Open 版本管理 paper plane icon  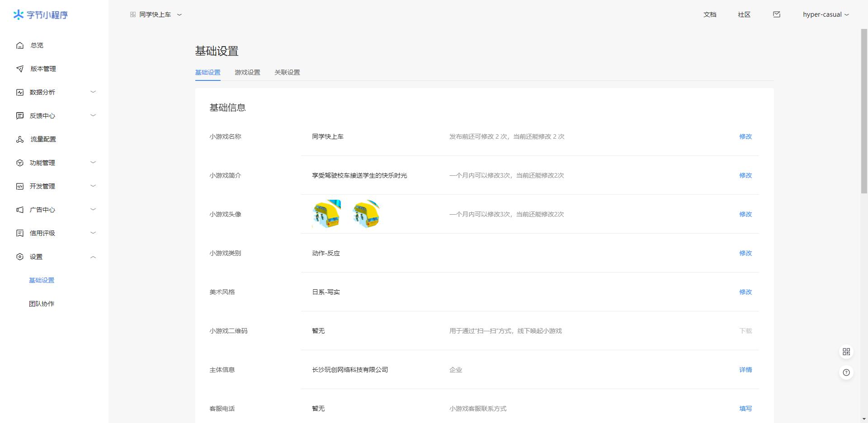tap(20, 69)
